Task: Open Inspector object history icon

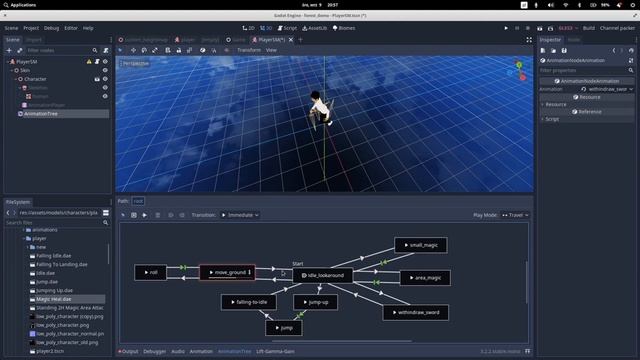Action: (631, 51)
